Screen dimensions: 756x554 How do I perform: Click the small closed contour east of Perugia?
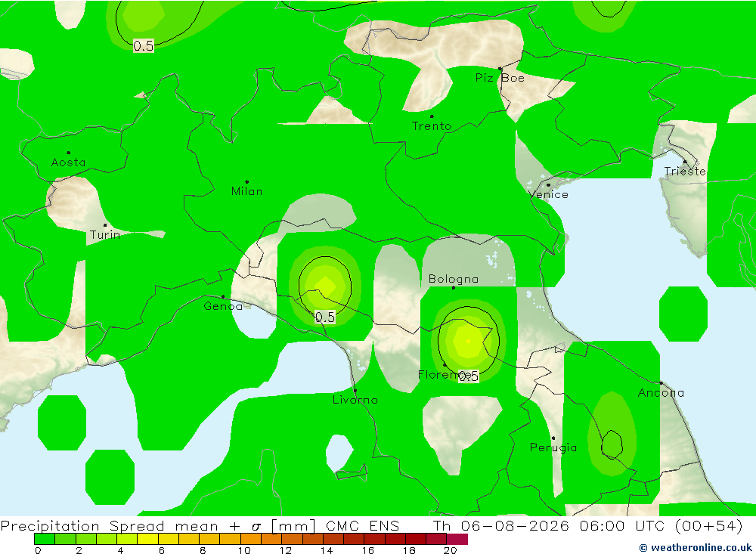point(612,444)
